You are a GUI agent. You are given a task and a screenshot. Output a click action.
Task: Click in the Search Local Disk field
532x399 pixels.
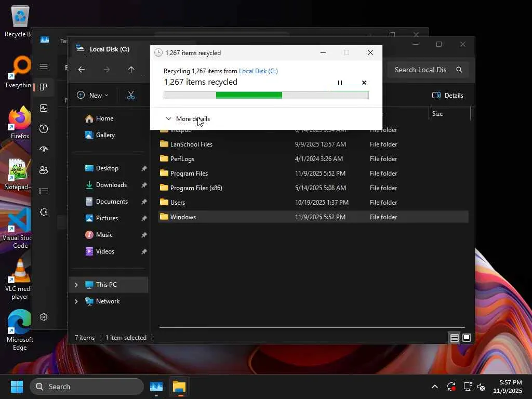[420, 70]
